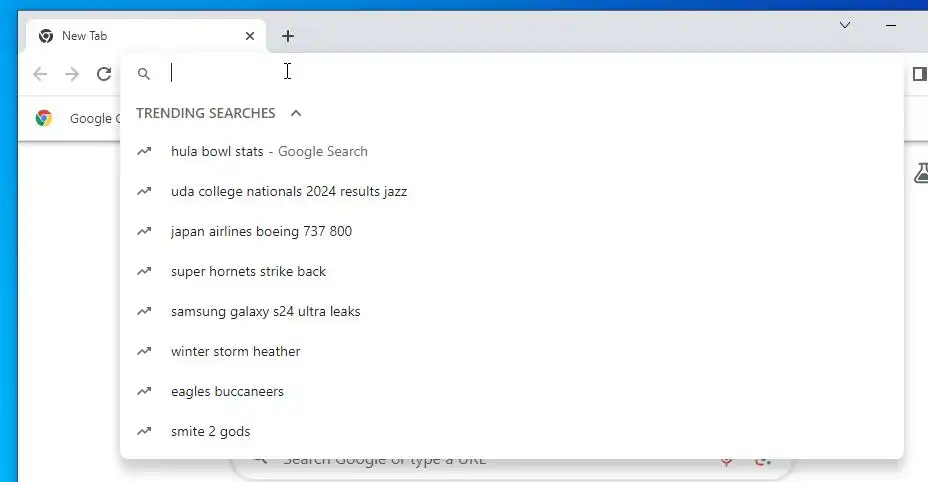Click the Google Chrome bookmark icon
928x482 pixels.
(44, 118)
